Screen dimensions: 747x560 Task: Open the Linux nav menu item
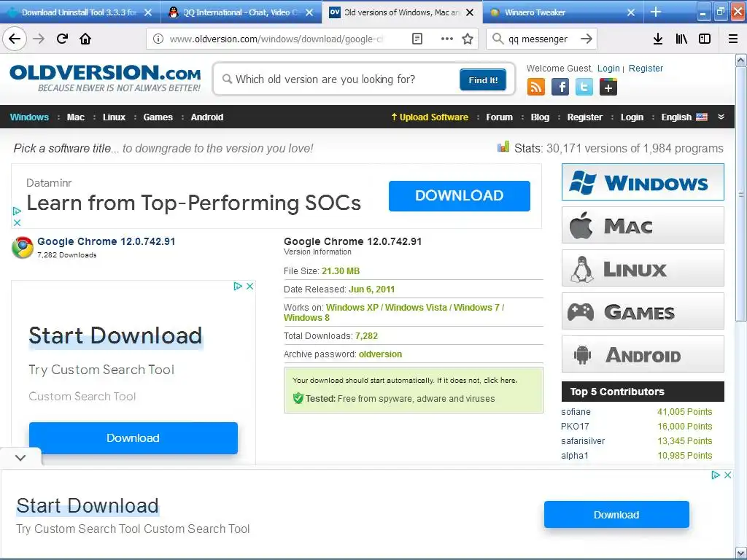click(x=114, y=117)
